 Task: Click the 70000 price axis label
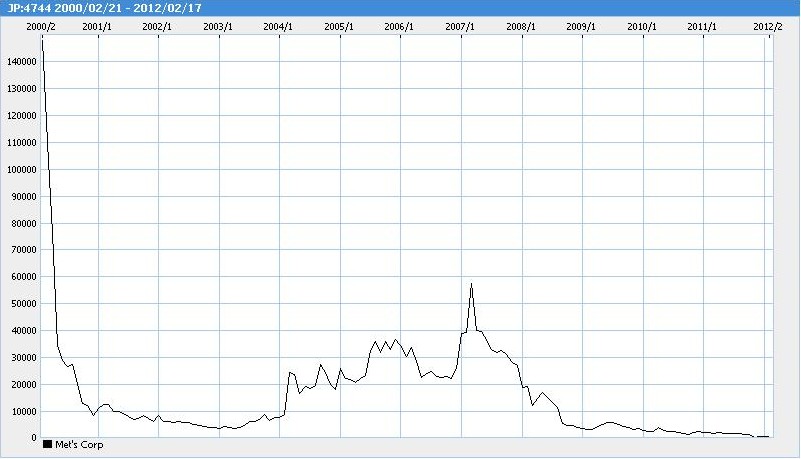pos(24,250)
